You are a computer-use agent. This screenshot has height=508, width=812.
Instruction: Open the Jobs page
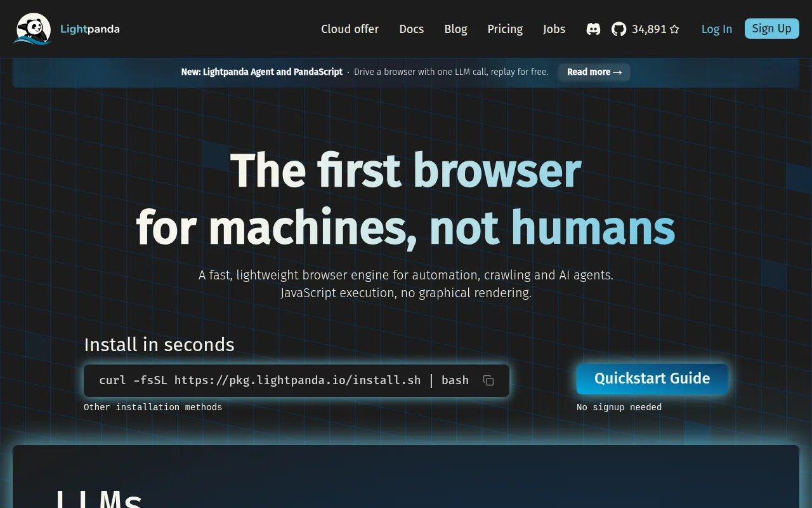(554, 29)
